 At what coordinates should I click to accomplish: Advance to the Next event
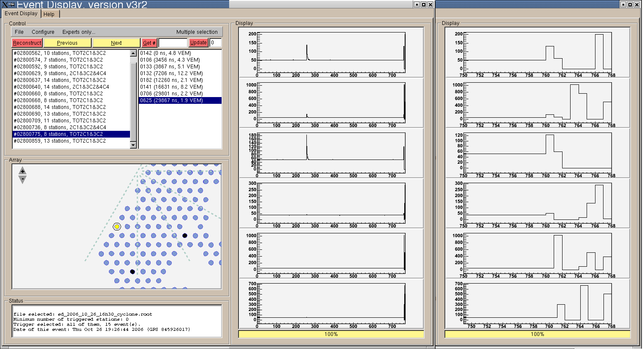(x=116, y=43)
